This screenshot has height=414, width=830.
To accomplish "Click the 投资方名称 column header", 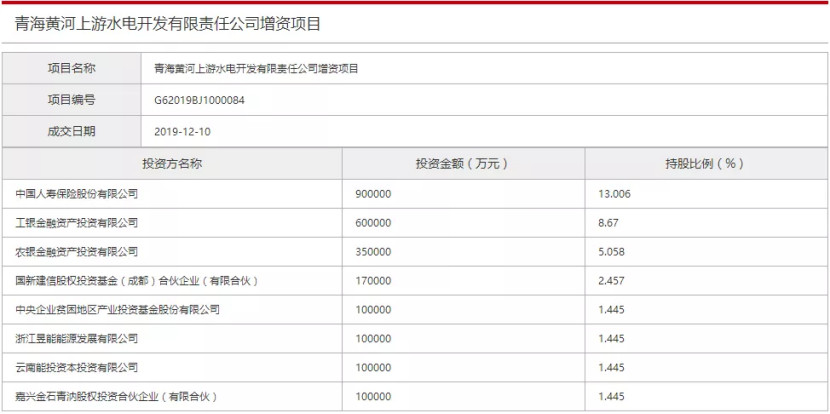I will 172,164.
